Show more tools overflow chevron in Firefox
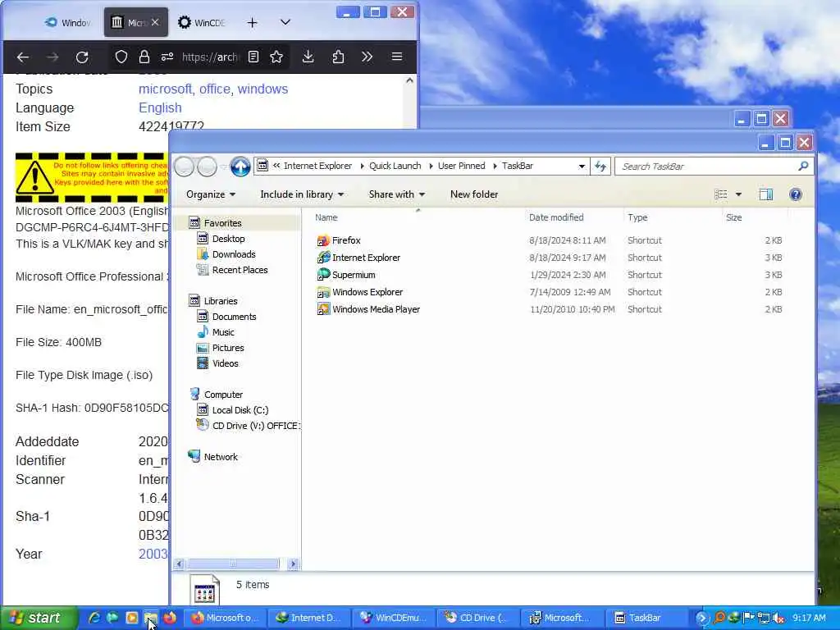The width and height of the screenshot is (840, 630). [367, 57]
